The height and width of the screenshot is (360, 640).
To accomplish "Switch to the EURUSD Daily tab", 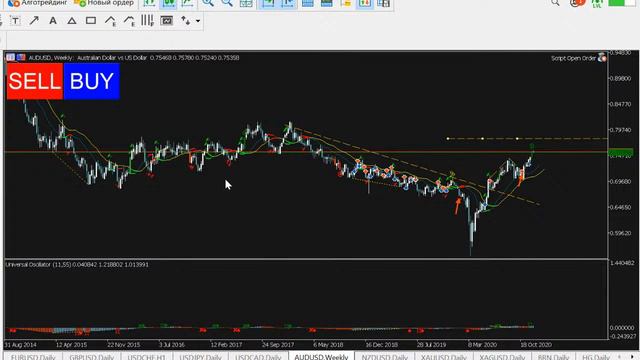I will coord(33,357).
